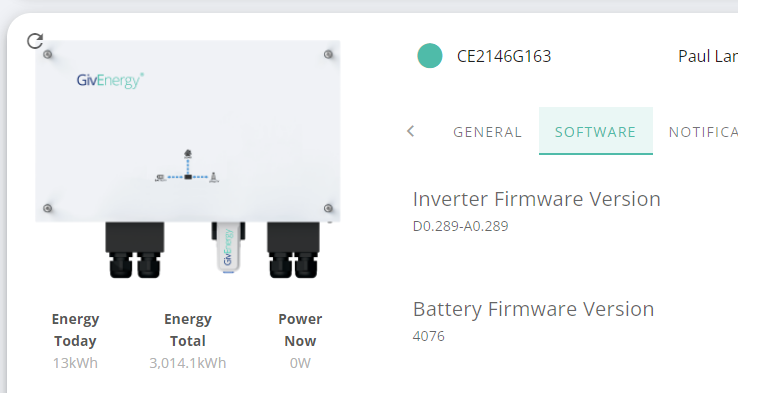Click the house icon in flow diagram
The image size is (759, 398).
188,154
